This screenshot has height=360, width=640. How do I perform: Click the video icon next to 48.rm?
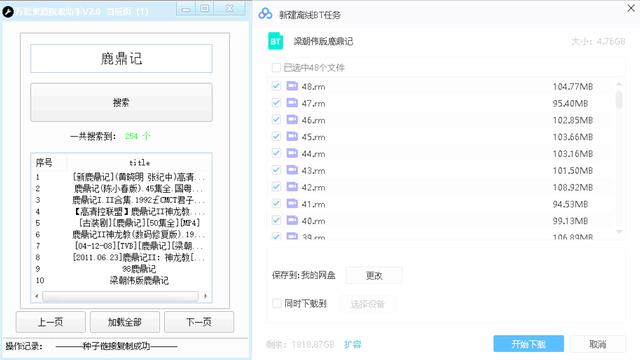click(x=292, y=86)
